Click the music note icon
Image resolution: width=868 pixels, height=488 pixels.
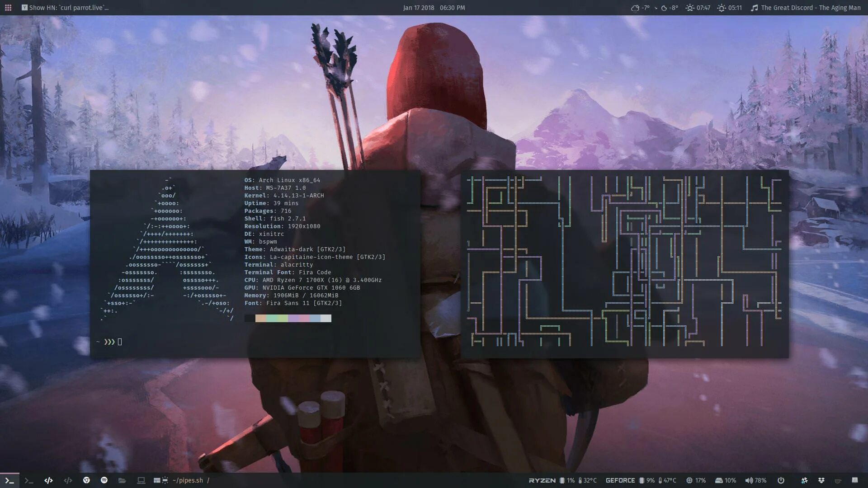pyautogui.click(x=754, y=8)
